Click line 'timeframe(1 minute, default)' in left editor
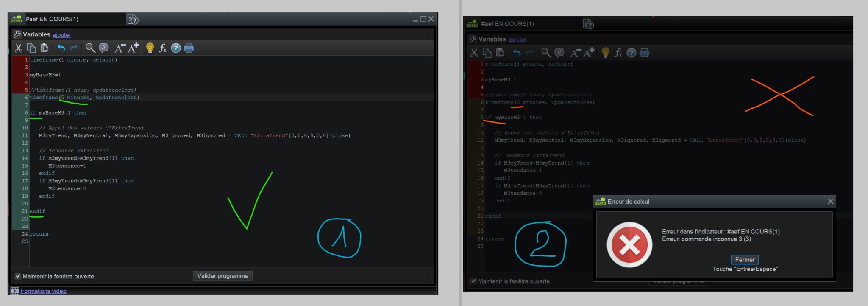The height and width of the screenshot is (306, 868). pyautogui.click(x=73, y=60)
